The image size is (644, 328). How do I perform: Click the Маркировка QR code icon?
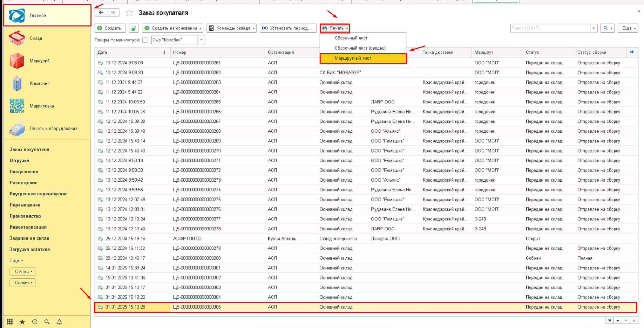(x=17, y=106)
